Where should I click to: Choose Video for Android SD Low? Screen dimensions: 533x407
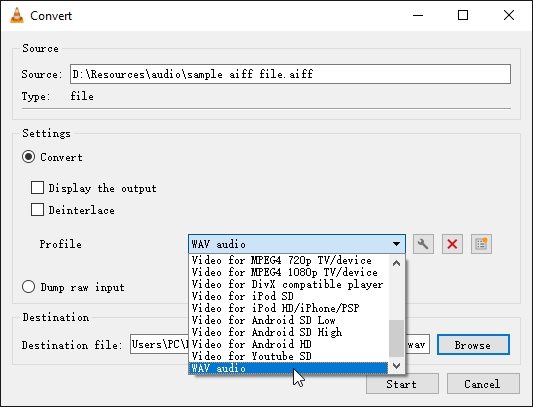point(288,320)
